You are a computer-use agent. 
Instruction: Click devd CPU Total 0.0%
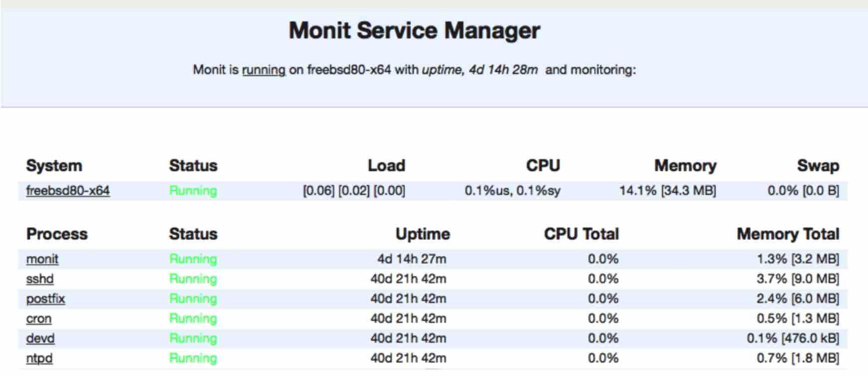[x=603, y=338]
